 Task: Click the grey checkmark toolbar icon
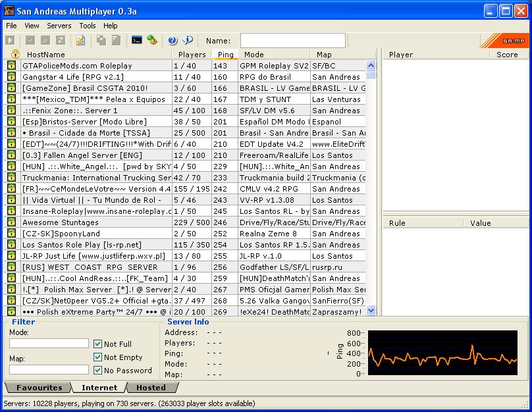30,40
